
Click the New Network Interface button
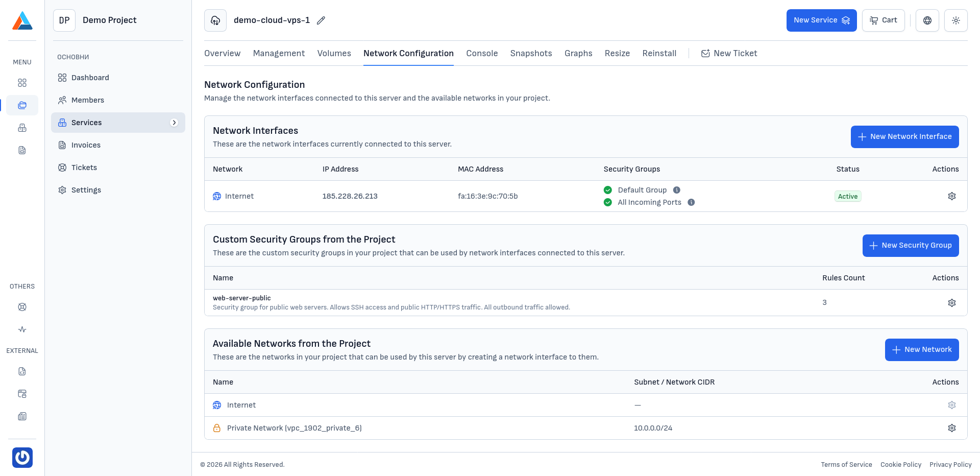(x=904, y=137)
